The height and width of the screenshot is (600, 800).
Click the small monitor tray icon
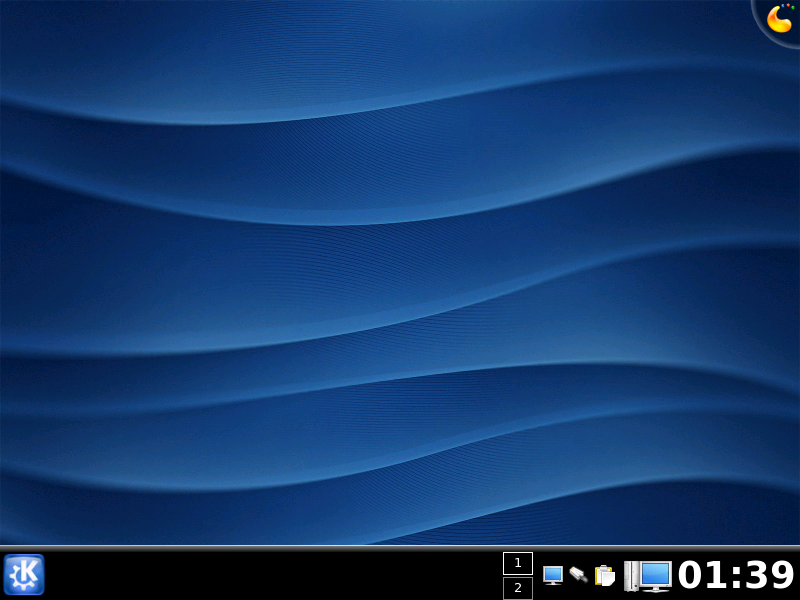[x=553, y=575]
